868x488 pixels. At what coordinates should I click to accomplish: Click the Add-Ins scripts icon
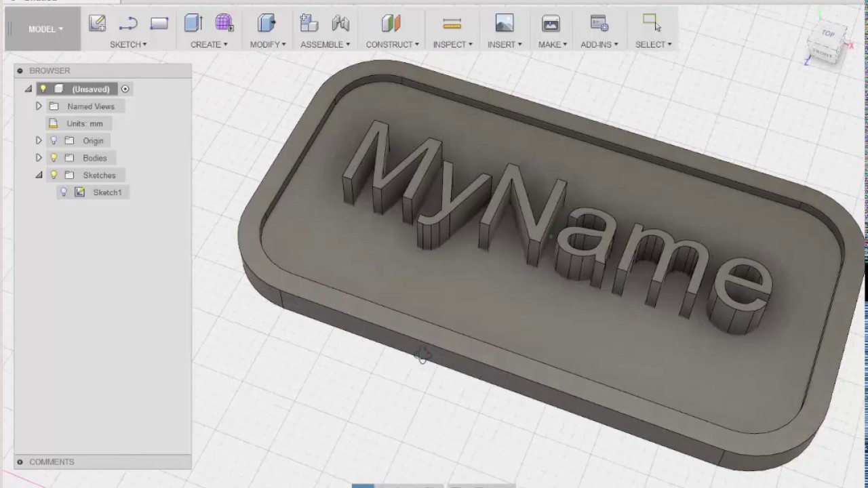[599, 23]
